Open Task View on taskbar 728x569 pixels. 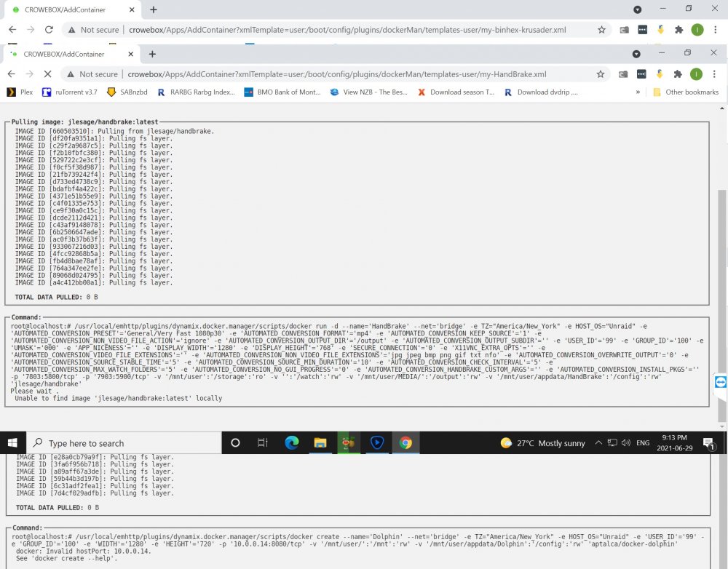click(263, 443)
